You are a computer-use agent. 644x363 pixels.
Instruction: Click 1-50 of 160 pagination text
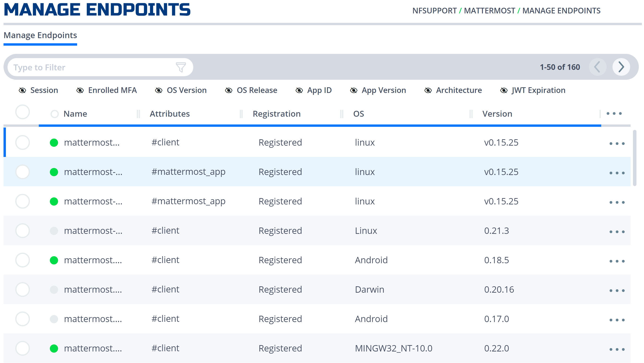560,67
